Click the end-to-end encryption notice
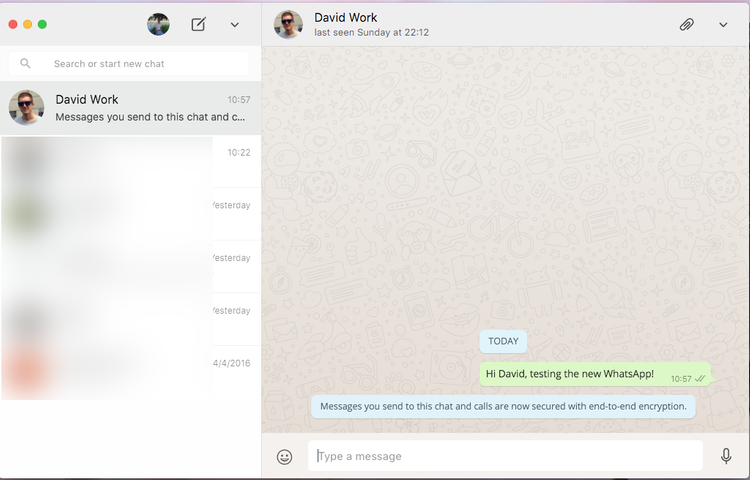The width and height of the screenshot is (750, 480). coord(503,406)
